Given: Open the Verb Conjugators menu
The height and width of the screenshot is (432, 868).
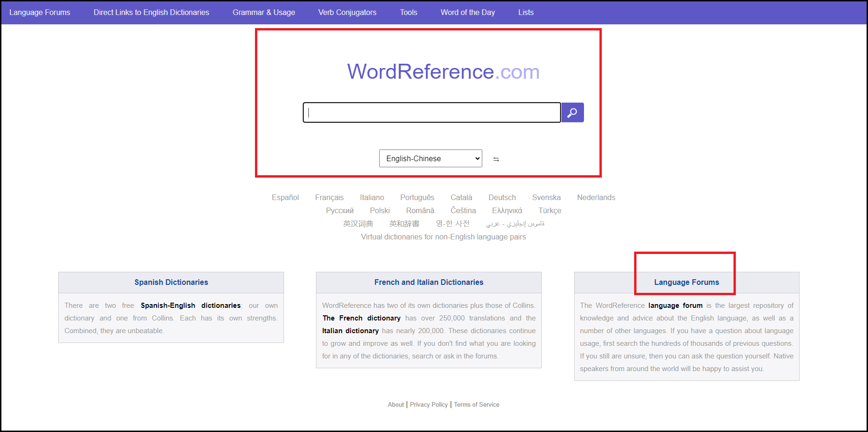Looking at the screenshot, I should click(x=347, y=12).
